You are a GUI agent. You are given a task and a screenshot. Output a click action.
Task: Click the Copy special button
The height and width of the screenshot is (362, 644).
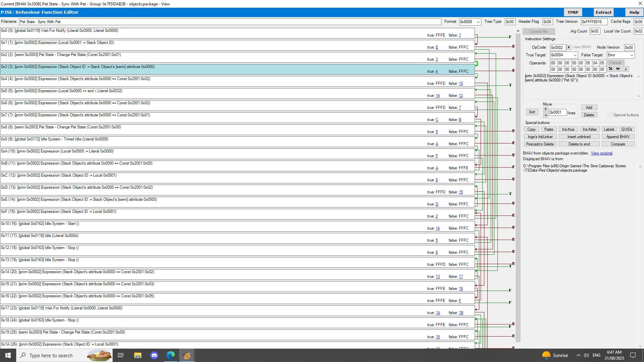click(531, 129)
